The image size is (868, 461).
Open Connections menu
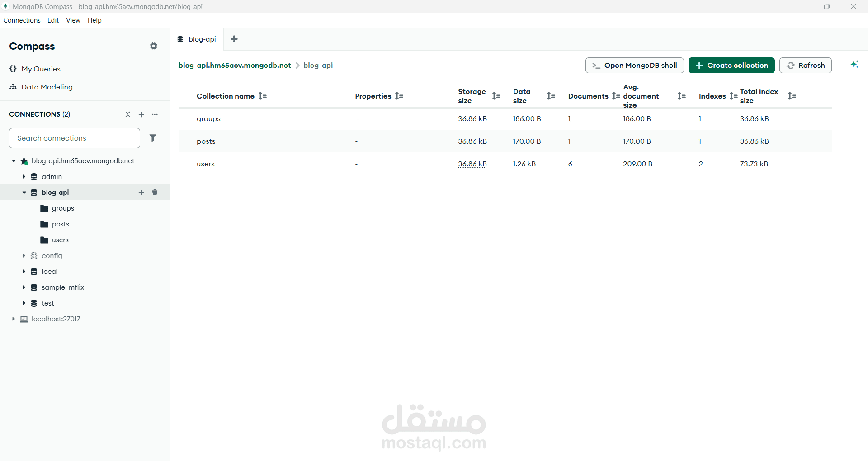[22, 20]
